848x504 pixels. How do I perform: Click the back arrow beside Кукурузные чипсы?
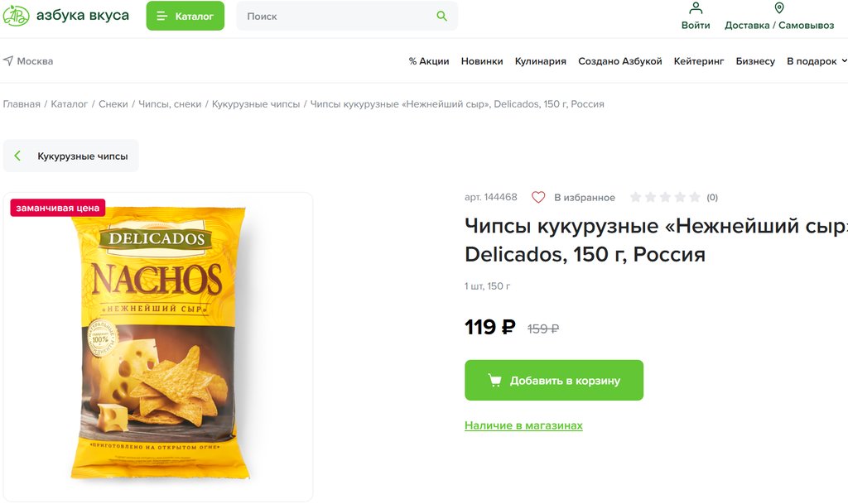pos(17,156)
